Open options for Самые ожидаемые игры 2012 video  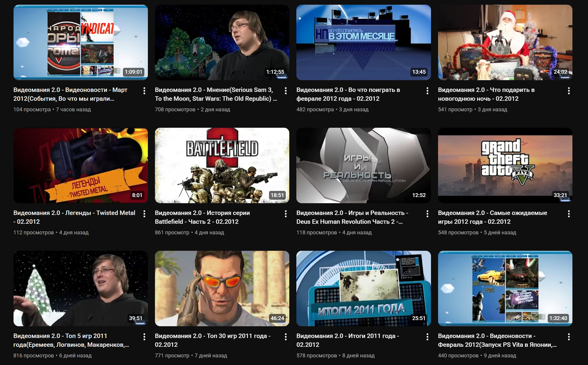(x=569, y=214)
